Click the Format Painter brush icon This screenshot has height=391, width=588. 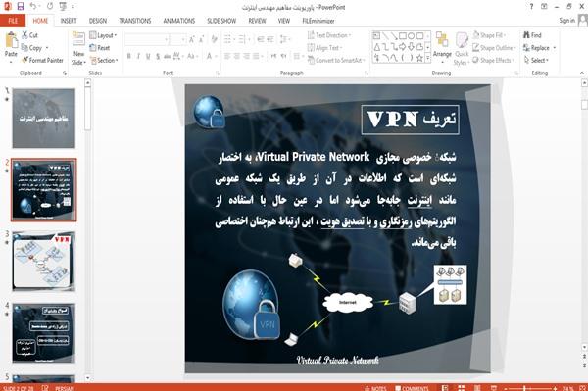click(24, 60)
